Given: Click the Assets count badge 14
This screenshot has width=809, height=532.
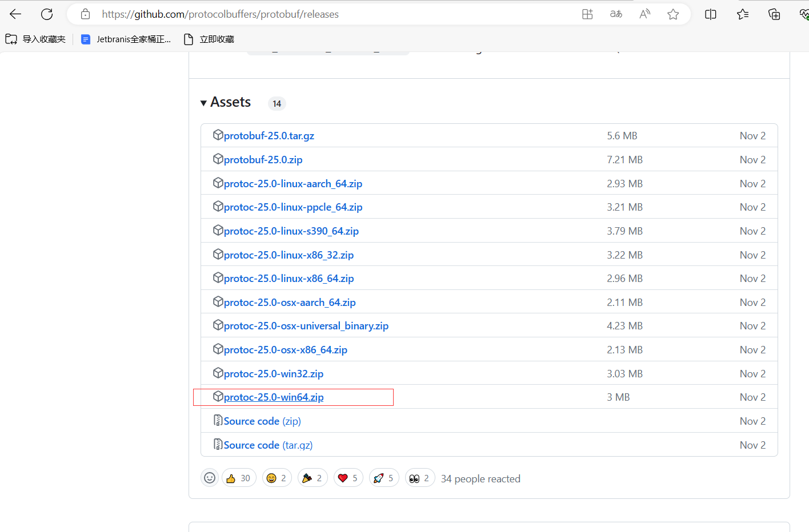Looking at the screenshot, I should [x=277, y=103].
